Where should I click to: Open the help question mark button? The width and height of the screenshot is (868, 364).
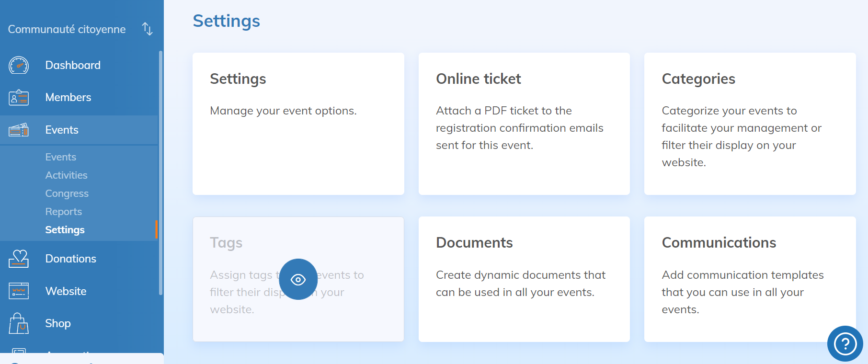click(845, 343)
